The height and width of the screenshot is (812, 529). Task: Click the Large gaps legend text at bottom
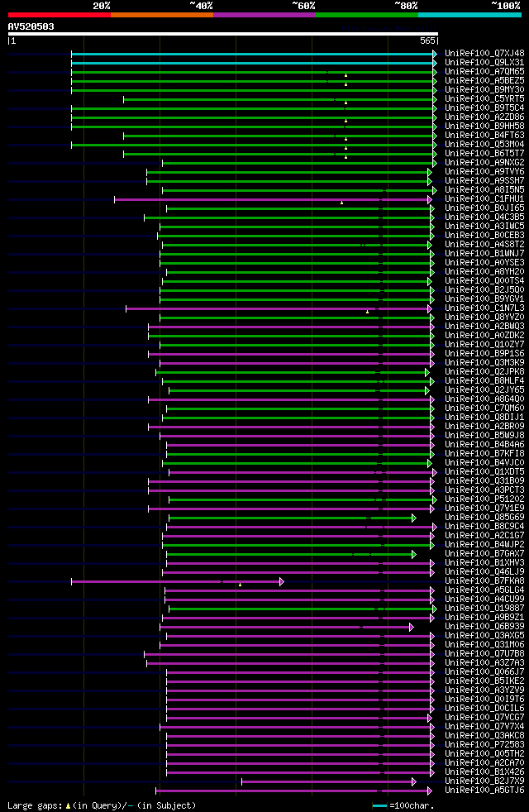(x=102, y=805)
